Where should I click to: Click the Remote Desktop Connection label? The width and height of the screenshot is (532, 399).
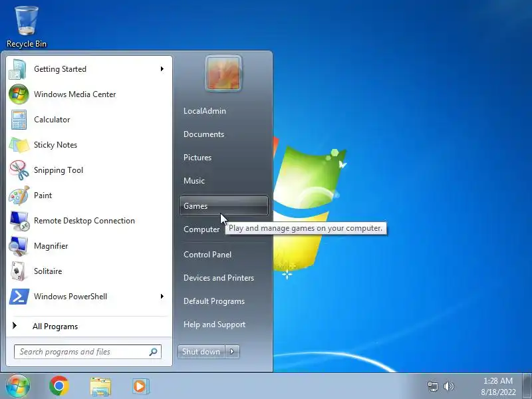pyautogui.click(x=84, y=221)
